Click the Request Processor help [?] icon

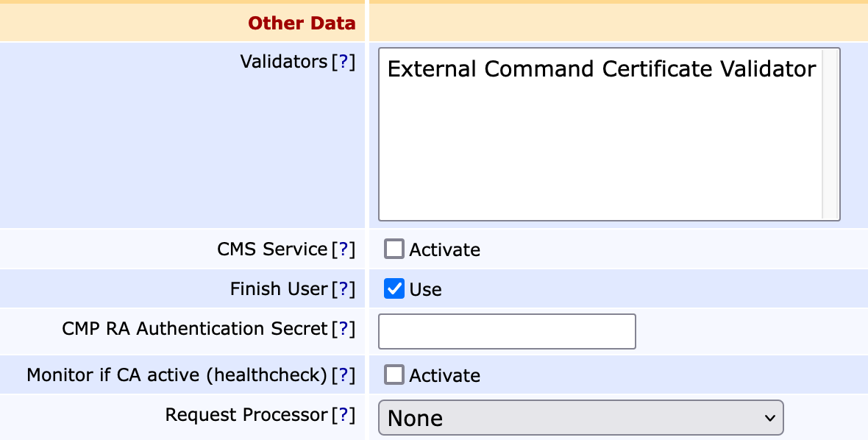(343, 415)
